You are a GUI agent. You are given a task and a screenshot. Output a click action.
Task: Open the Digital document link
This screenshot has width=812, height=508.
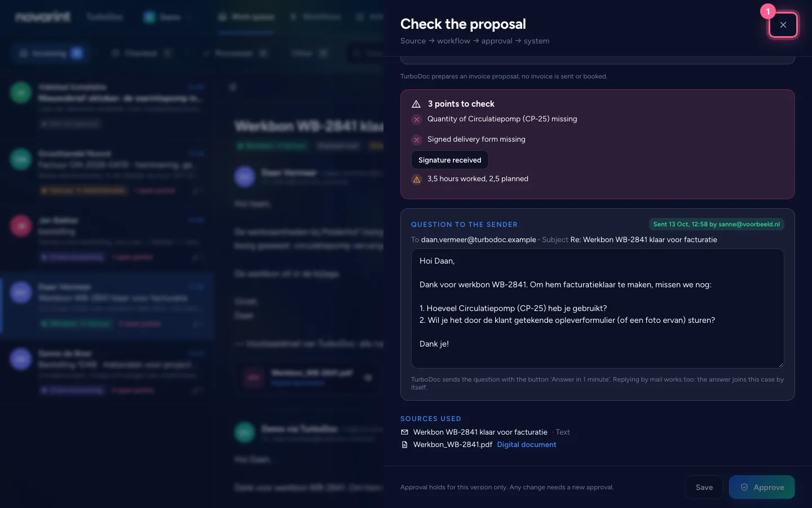[526, 445]
